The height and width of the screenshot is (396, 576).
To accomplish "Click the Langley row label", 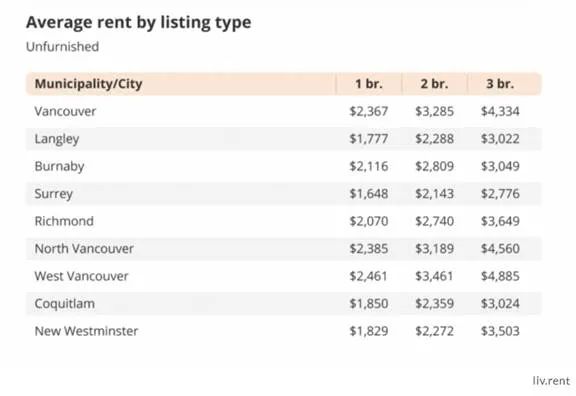I will pos(57,139).
